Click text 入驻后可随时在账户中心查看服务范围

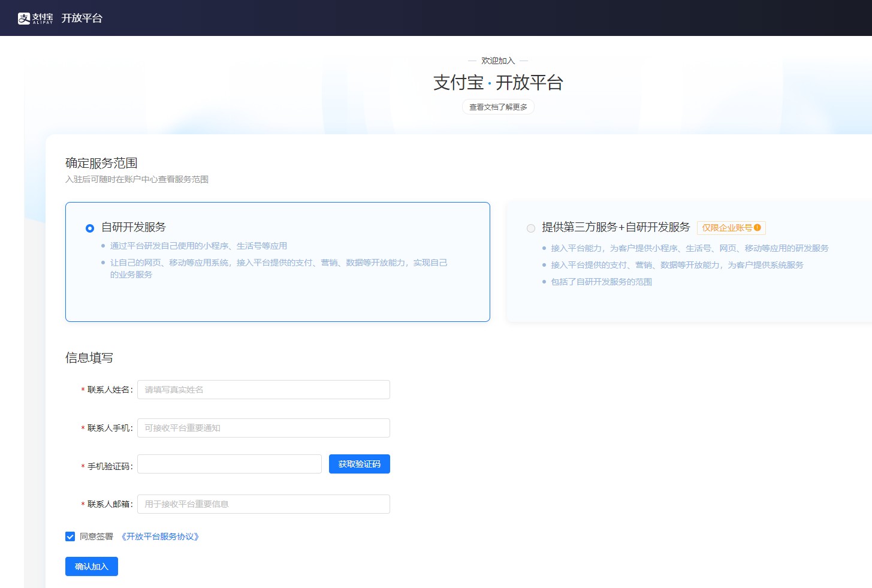(137, 179)
